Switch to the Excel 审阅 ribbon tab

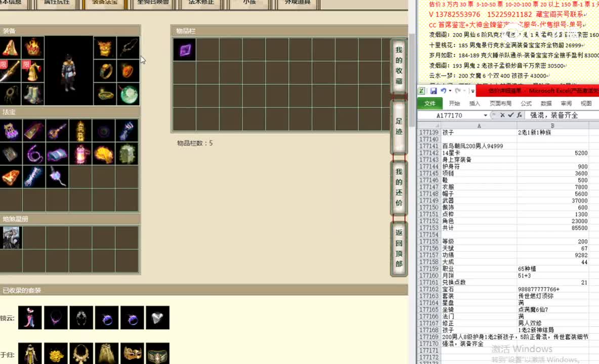(x=566, y=104)
